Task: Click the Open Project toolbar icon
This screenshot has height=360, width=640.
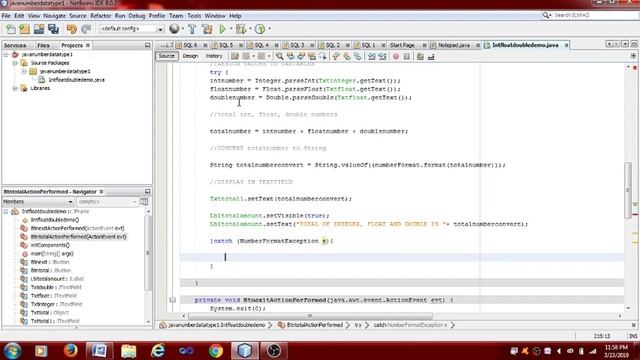Action: [39, 29]
